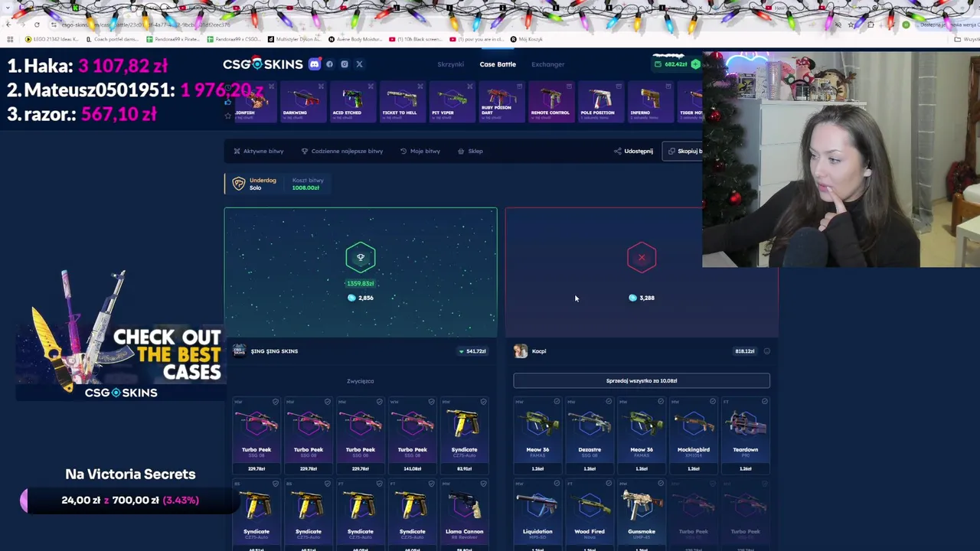Image resolution: width=980 pixels, height=551 pixels.
Task: Click the thumbs-up icon left of live drops
Action: click(x=228, y=102)
